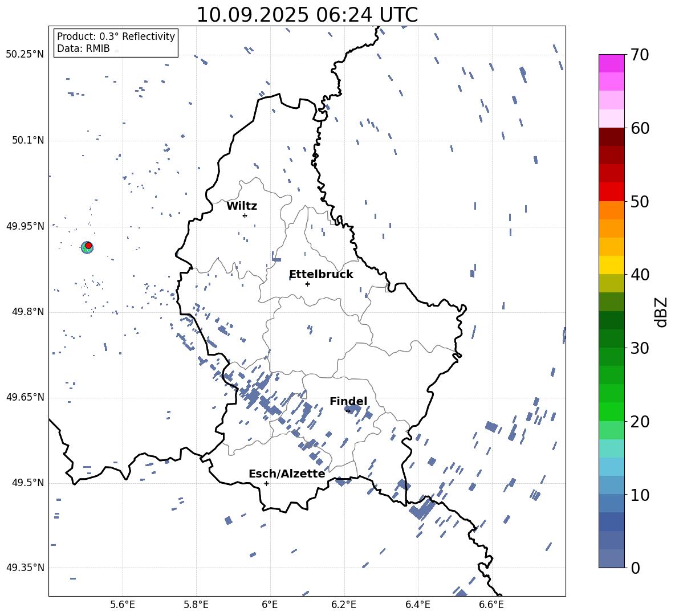Click the 49.35°N latitude label

tap(25, 568)
